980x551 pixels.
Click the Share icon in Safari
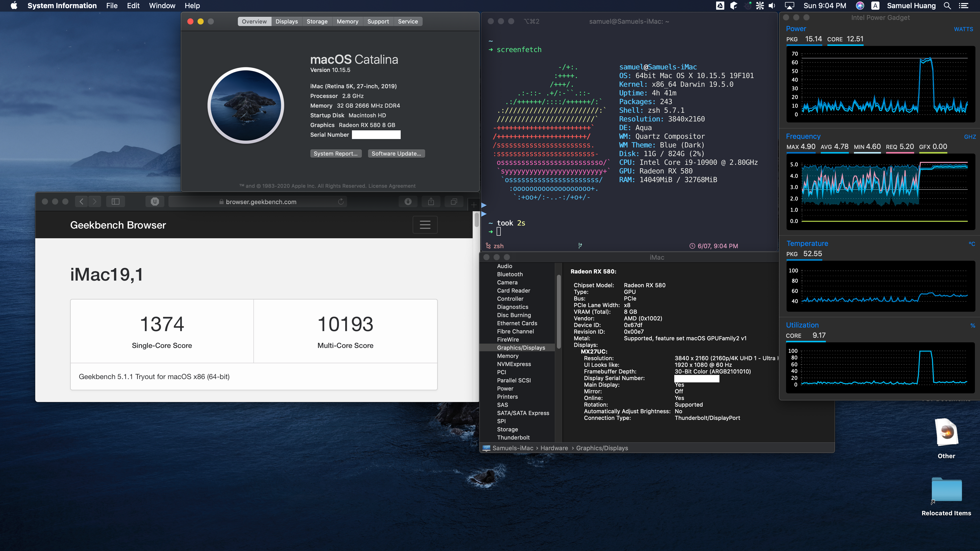point(431,202)
